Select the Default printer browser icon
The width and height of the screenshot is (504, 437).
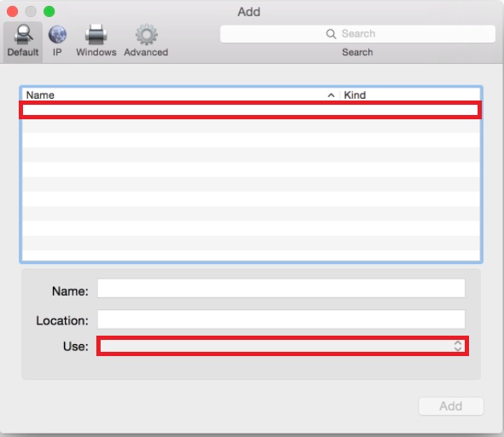tap(23, 34)
